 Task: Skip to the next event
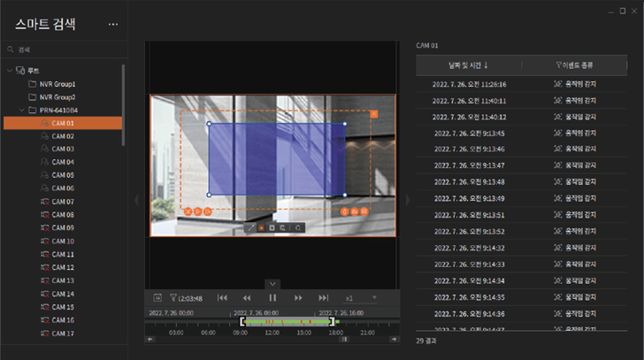(324, 298)
